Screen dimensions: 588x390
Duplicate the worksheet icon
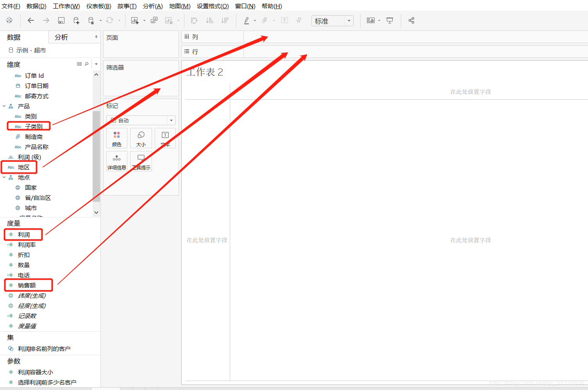(x=154, y=20)
